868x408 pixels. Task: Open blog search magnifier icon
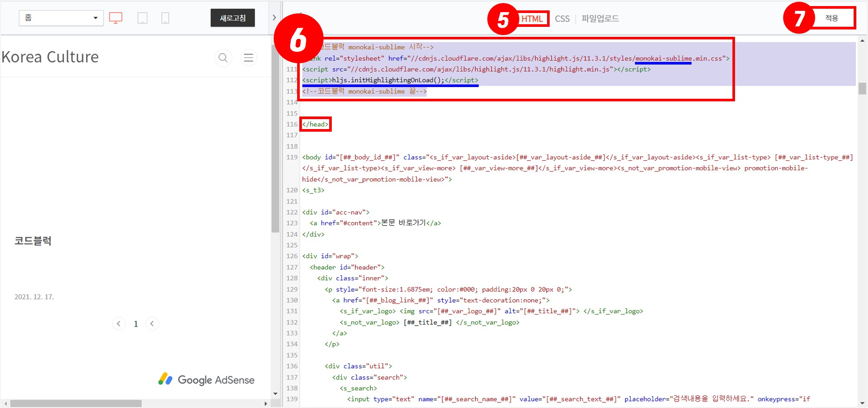(x=223, y=58)
